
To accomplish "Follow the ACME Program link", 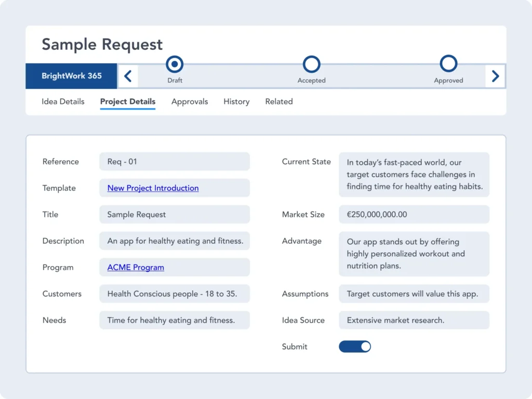I will tap(136, 268).
